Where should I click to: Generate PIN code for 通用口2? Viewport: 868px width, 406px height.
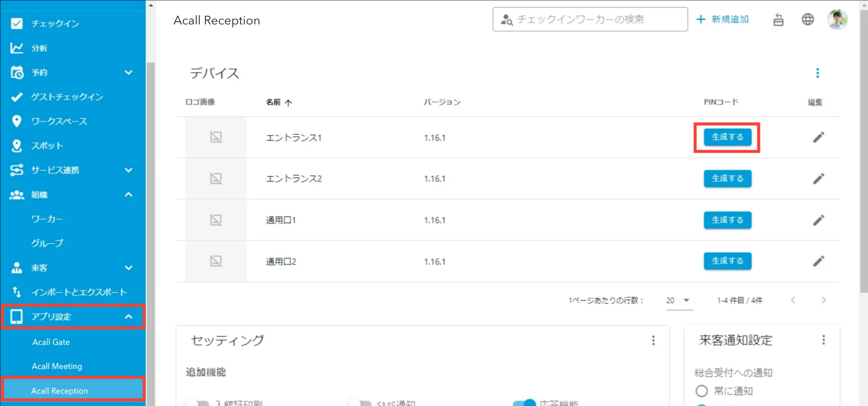point(728,261)
